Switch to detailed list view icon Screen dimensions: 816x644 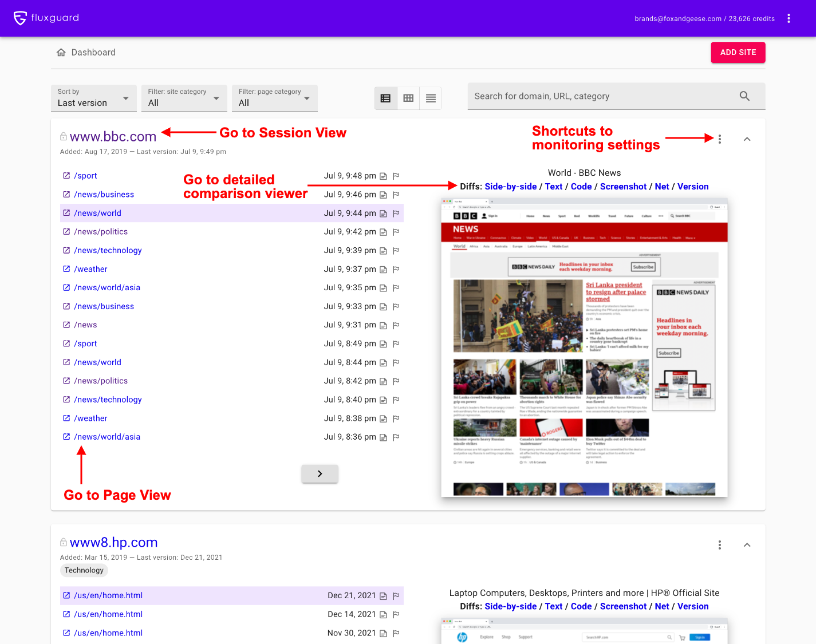[x=385, y=98]
